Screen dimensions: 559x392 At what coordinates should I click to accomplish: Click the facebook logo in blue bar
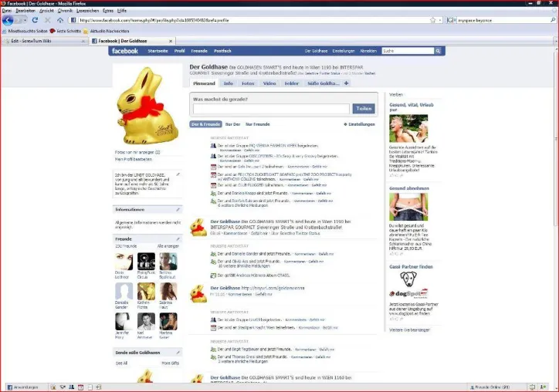125,51
